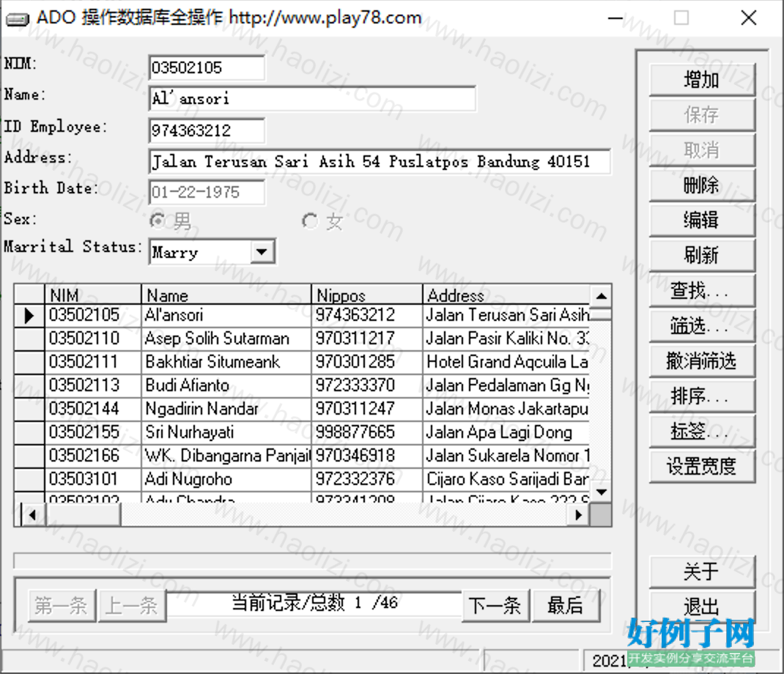This screenshot has height=674, width=784.
Task: Click the Nippos cell 970301285
Action: coord(367,363)
